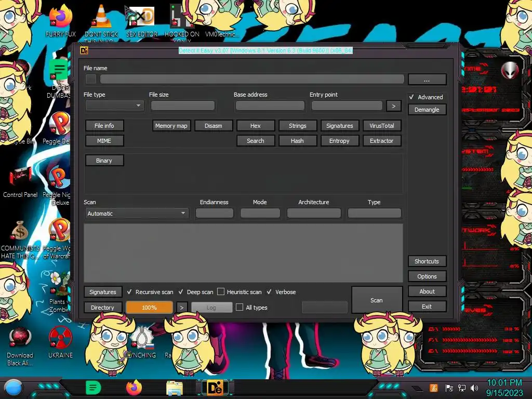
Task: Open the Search tool
Action: (256, 140)
